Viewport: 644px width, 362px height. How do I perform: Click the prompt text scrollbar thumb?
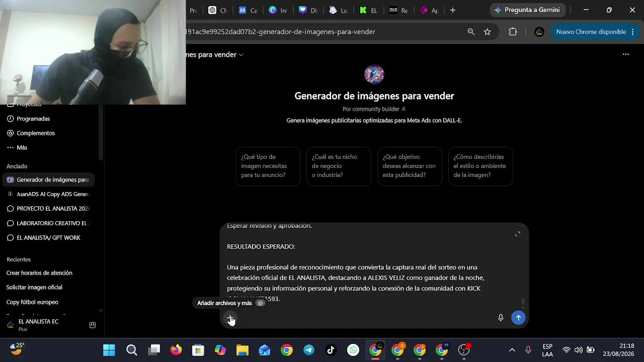[523, 302]
